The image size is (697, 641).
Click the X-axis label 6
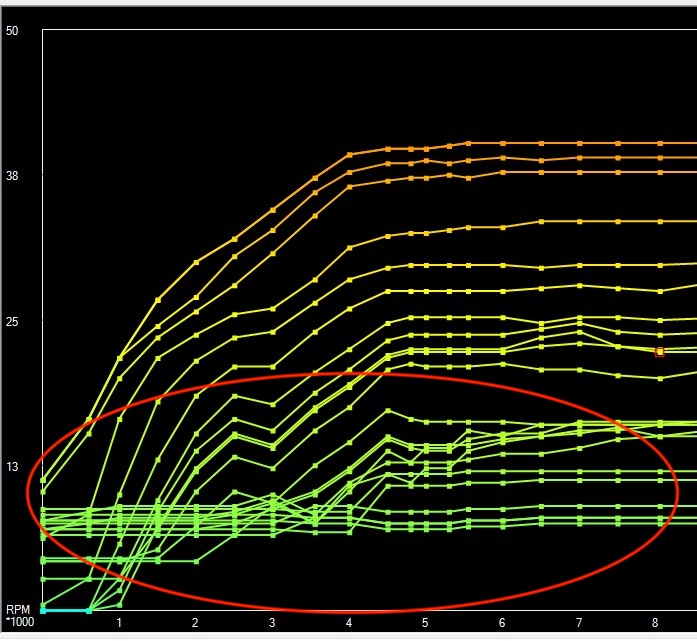coord(502,623)
